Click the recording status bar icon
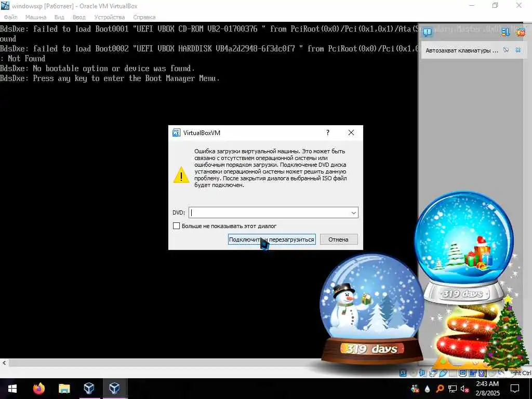The image size is (532, 399). pos(472,373)
